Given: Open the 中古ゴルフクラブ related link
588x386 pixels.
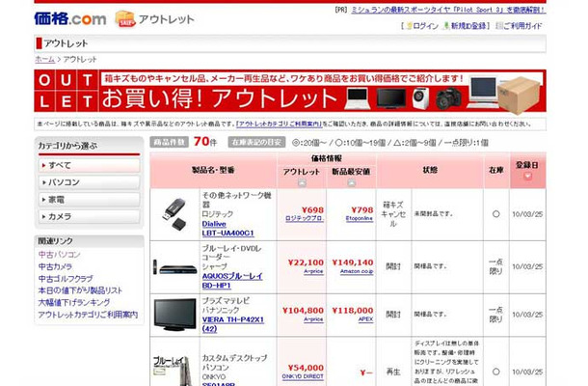Looking at the screenshot, I should click(66, 279).
